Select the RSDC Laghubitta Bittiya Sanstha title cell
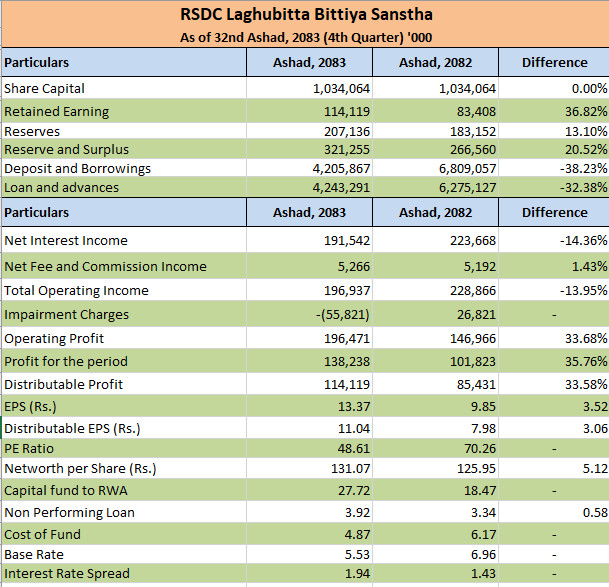 [305, 15]
